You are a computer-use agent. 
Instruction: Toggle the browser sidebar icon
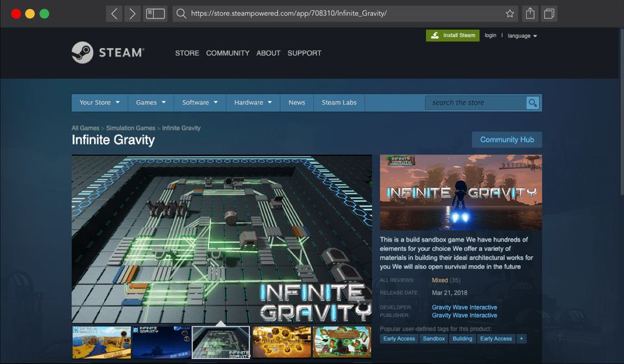pos(155,14)
